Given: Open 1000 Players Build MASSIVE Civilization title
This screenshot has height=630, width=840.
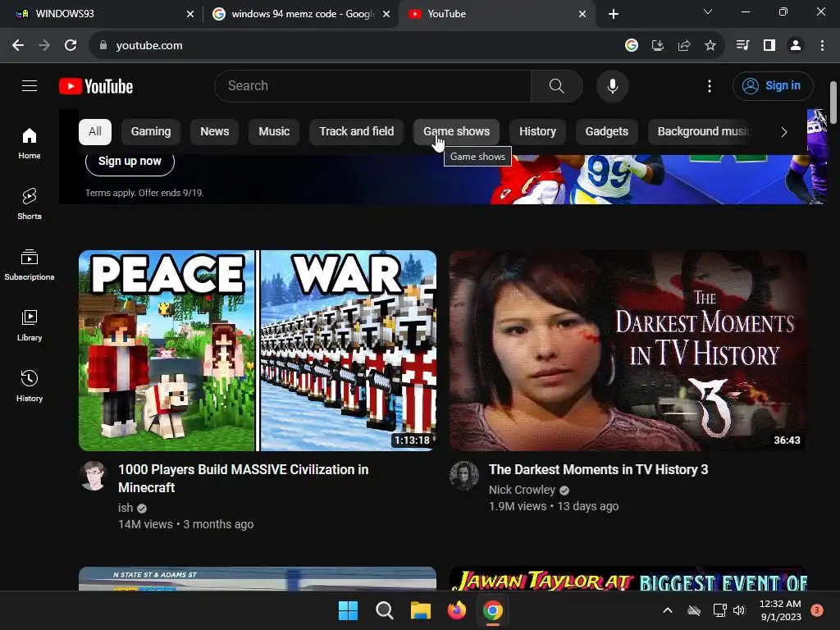Looking at the screenshot, I should pos(243,478).
